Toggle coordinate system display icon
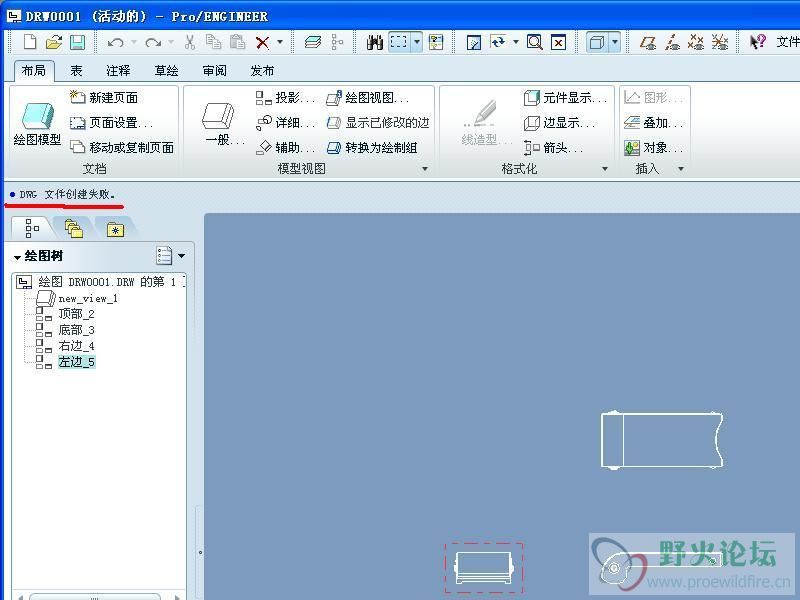This screenshot has width=800, height=600. click(x=720, y=42)
